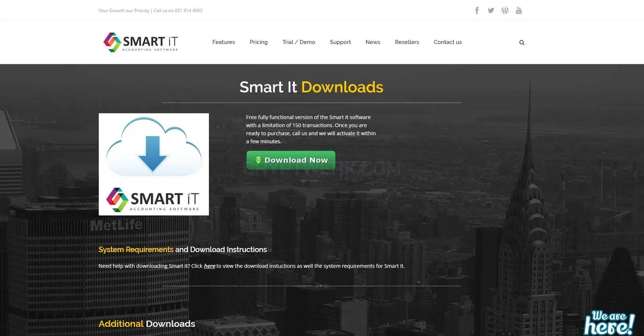
Task: Click the 'Call us on 021 914 4052' text
Action: coord(178,10)
